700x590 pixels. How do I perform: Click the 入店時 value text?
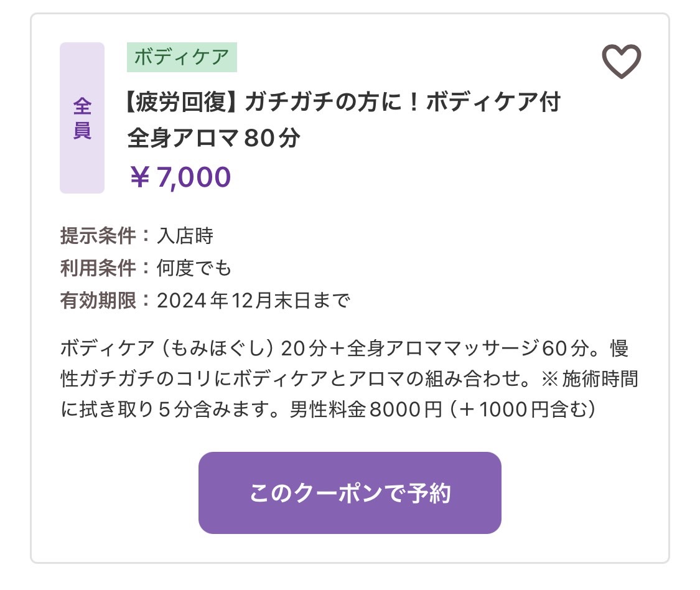click(x=185, y=236)
